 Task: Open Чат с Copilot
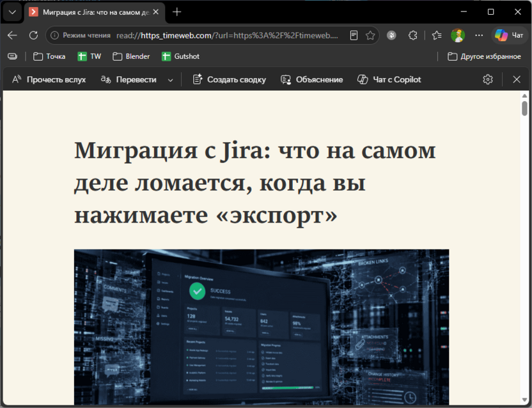click(389, 79)
